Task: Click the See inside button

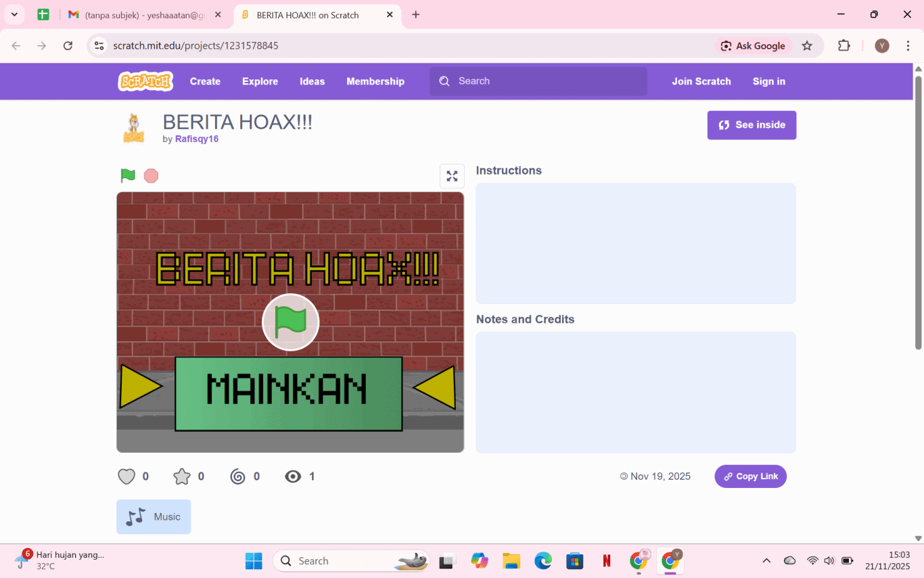Action: (x=752, y=125)
